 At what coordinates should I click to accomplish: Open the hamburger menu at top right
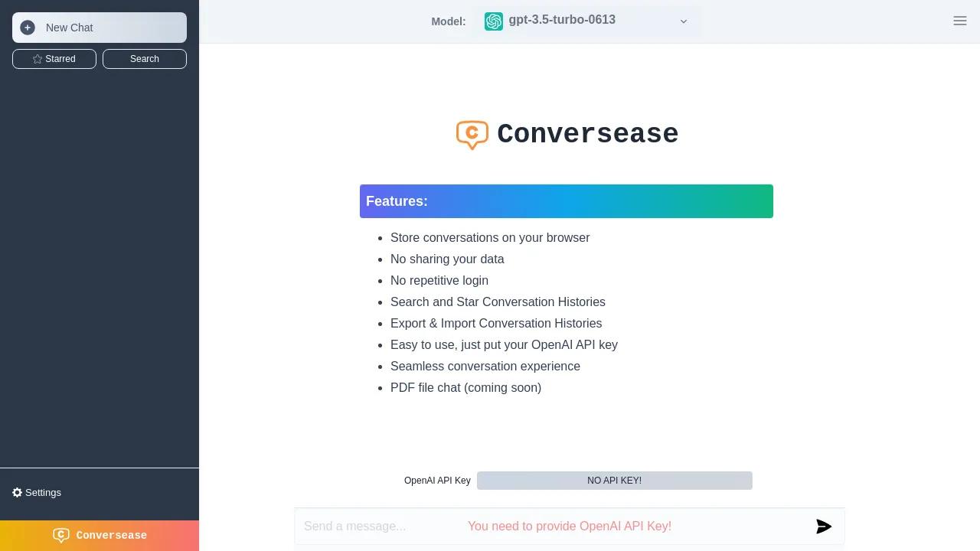point(959,21)
